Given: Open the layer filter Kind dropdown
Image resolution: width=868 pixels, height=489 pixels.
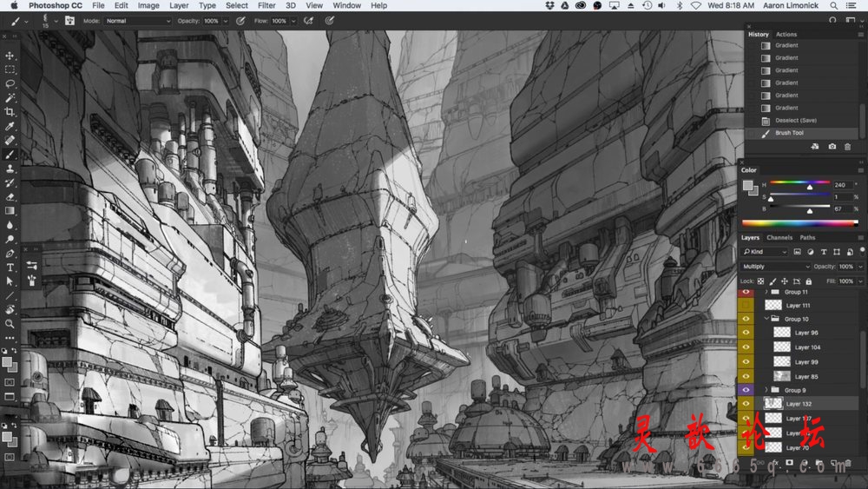Looking at the screenshot, I should (x=765, y=252).
